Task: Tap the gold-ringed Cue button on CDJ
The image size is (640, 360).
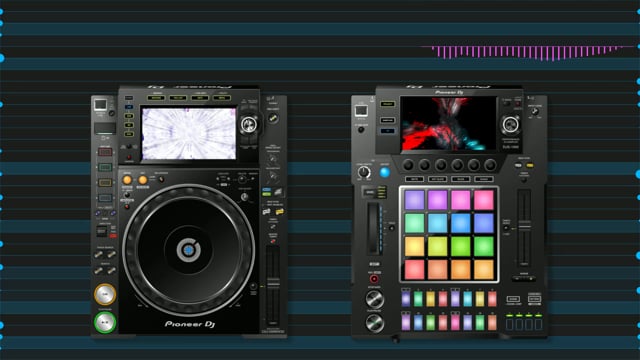Action: 105,294
